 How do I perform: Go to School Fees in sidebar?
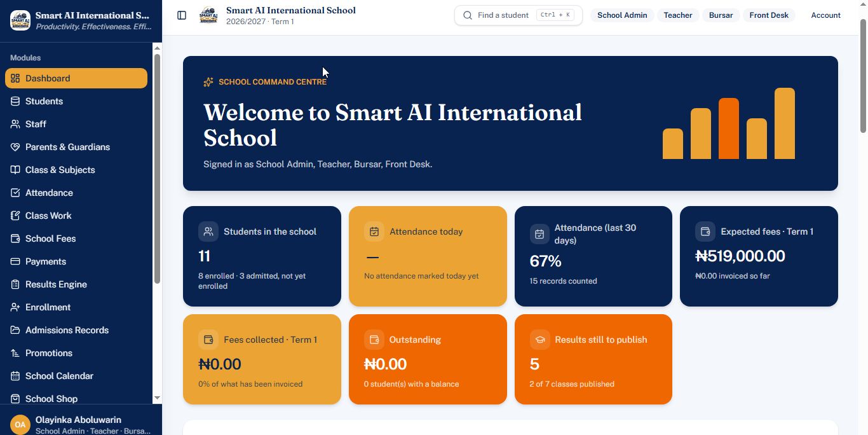[x=76, y=238]
